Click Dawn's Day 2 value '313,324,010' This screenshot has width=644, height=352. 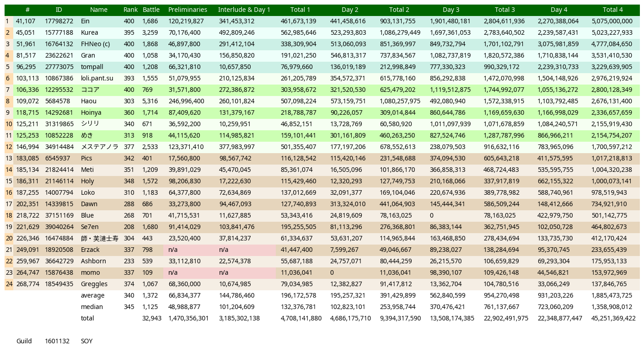tap(348, 204)
